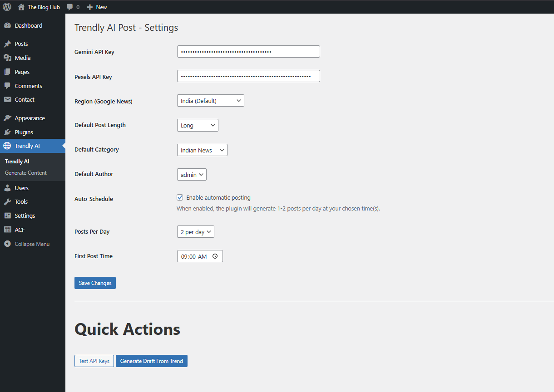Open Dashboard from the sidebar icon
The height and width of the screenshot is (392, 554).
(x=7, y=26)
